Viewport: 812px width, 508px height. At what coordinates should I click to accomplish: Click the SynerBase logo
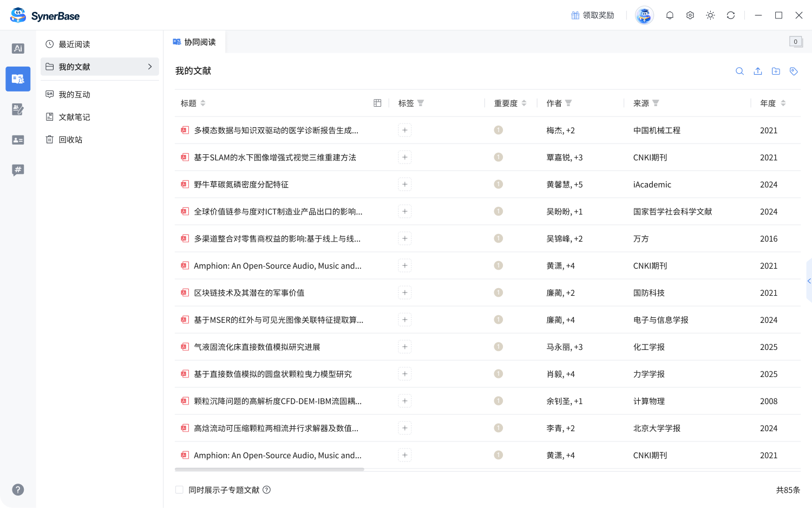pyautogui.click(x=45, y=16)
